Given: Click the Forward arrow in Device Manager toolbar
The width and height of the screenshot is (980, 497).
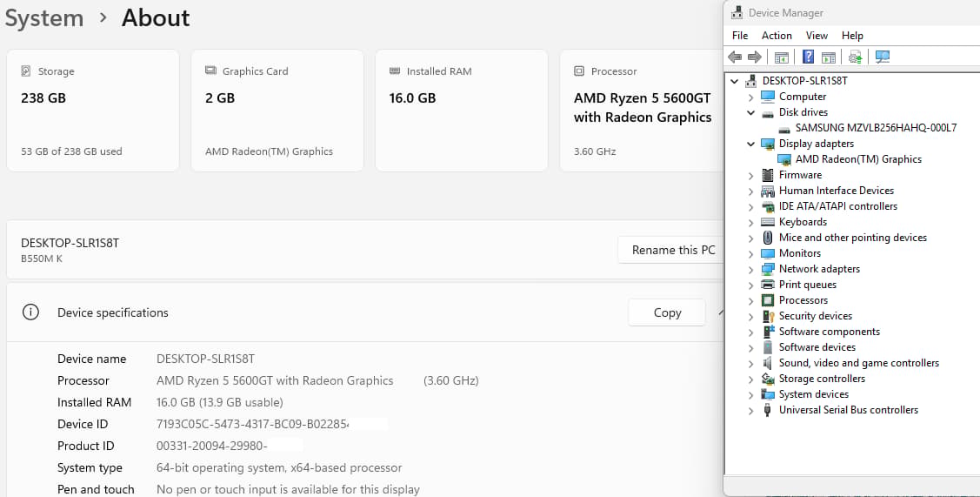Looking at the screenshot, I should (x=755, y=57).
